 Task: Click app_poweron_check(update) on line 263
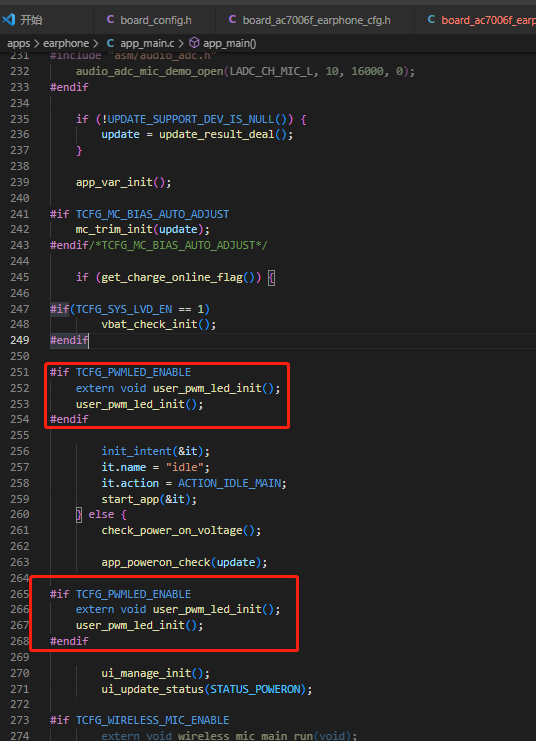181,563
